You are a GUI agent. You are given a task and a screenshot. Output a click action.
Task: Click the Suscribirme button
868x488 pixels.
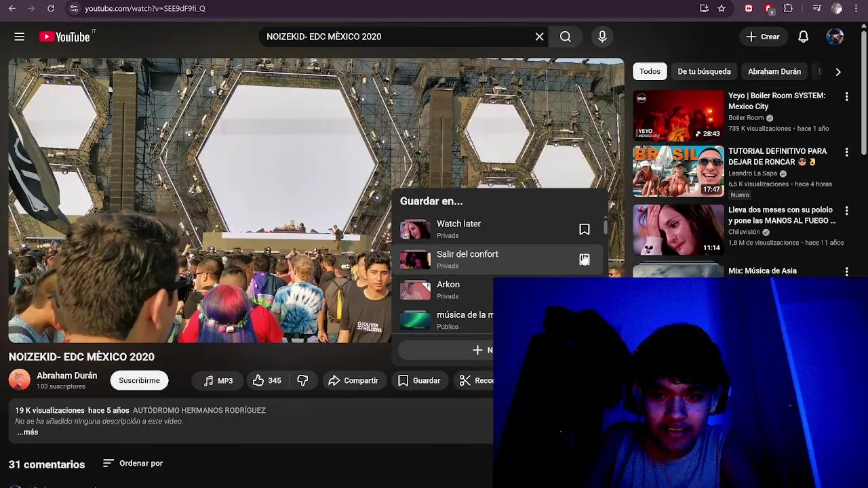point(140,380)
